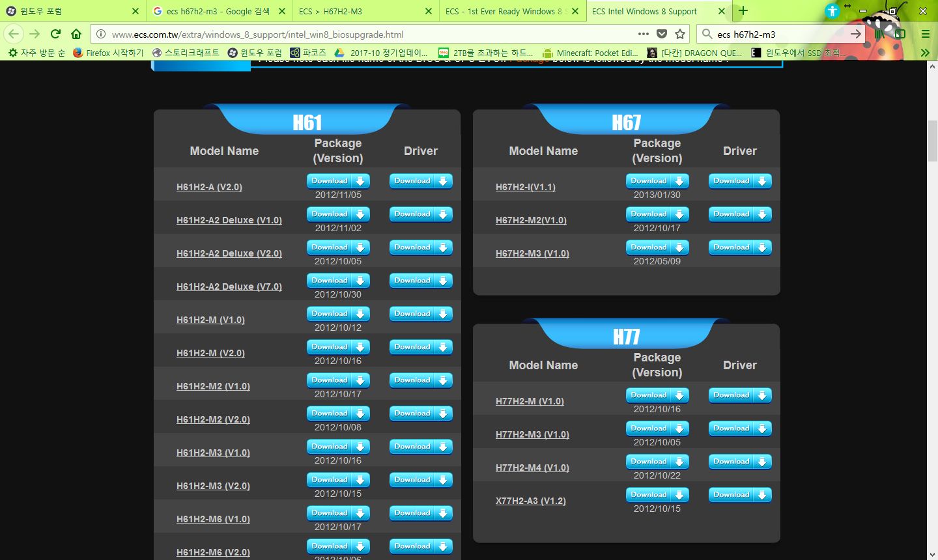Download package for H67H2-M3 (V1.0)
This screenshot has width=938, height=560.
(657, 247)
